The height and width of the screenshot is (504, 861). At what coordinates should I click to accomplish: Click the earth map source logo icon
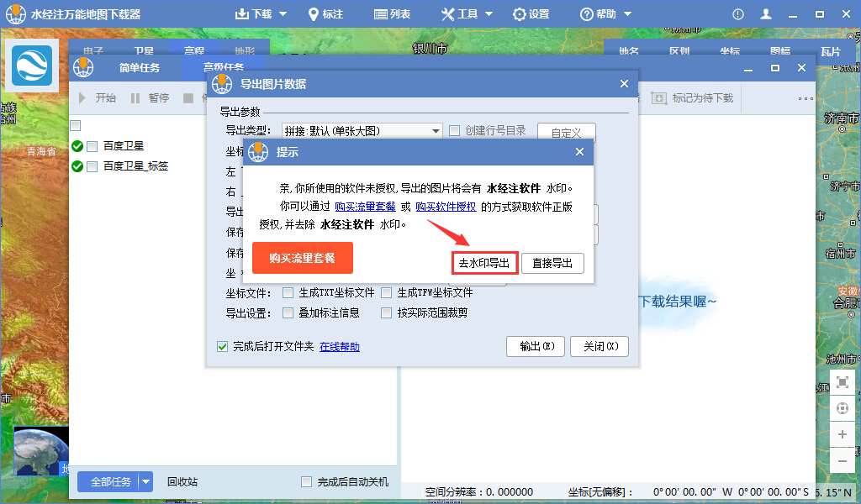(x=32, y=66)
